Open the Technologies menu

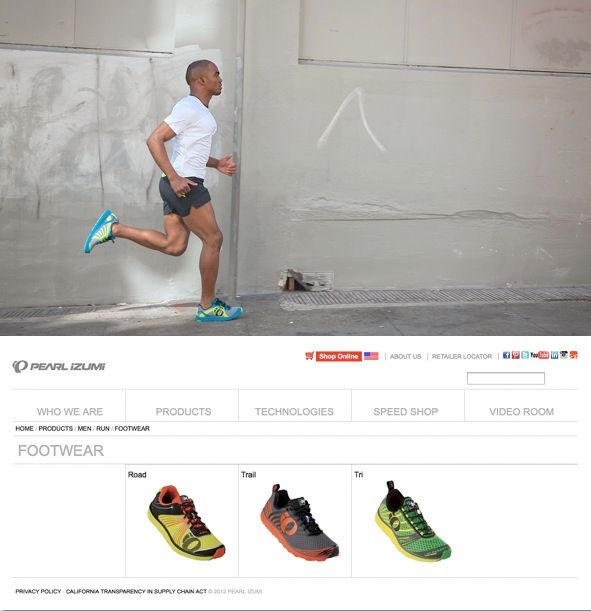pos(294,411)
